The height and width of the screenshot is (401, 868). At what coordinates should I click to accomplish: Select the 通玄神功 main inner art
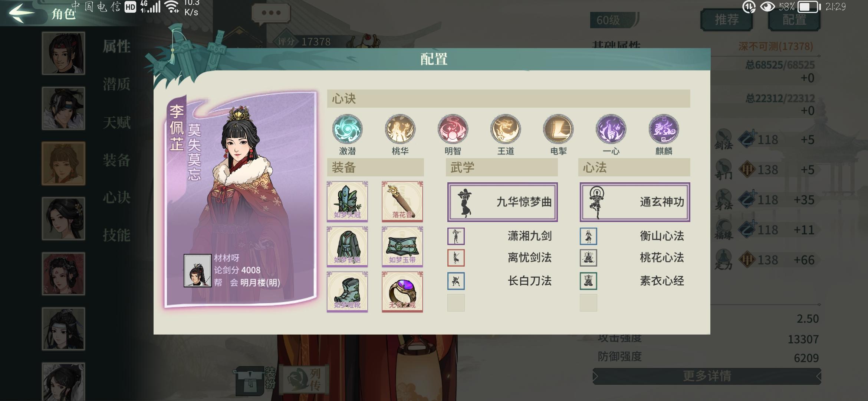tap(635, 202)
